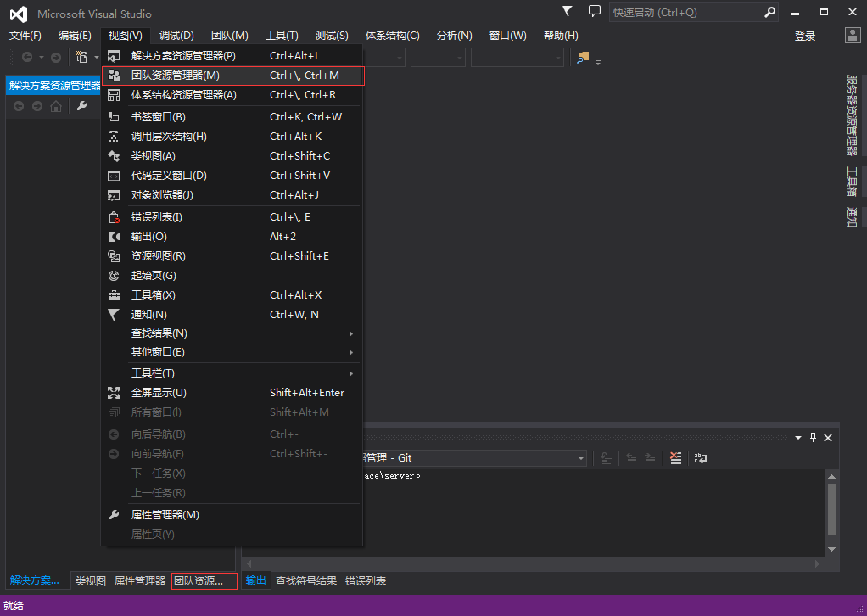Viewport: 867px width, 616px height.
Task: Expand the 工具栏(T) submenu arrow
Action: (351, 374)
